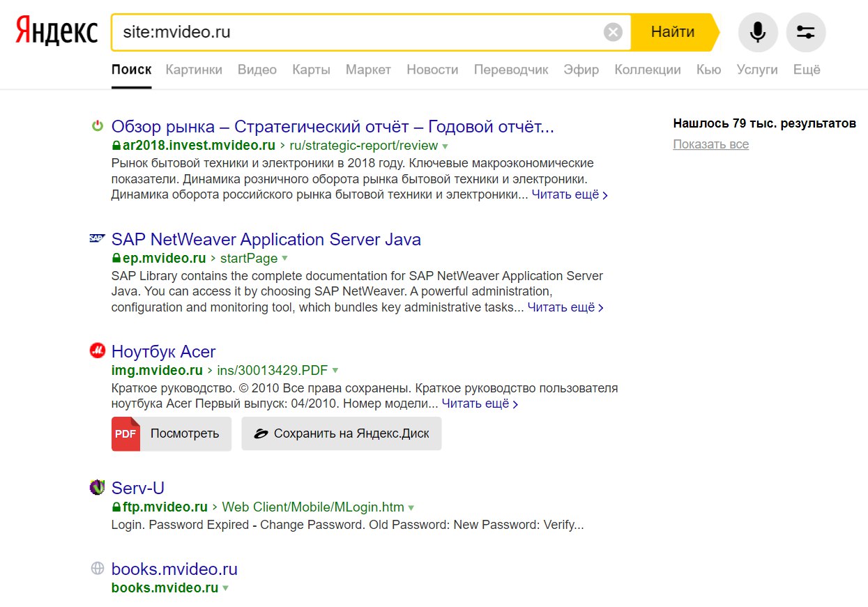The height and width of the screenshot is (607, 868).
Task: Open the Коллекции tab
Action: 648,70
